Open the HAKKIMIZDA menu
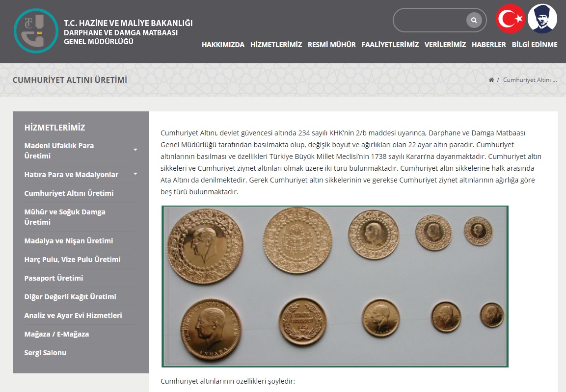Viewport: 566px width, 392px height. (x=223, y=45)
